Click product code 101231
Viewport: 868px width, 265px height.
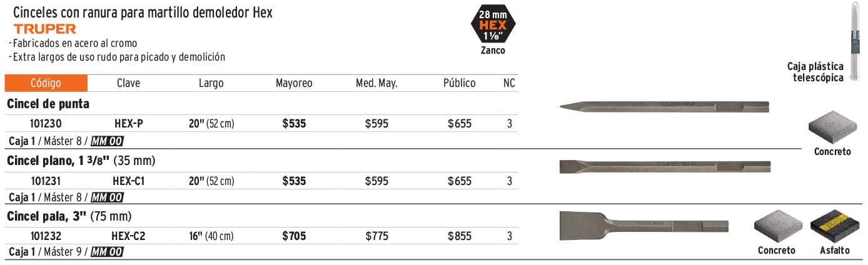tap(46, 181)
